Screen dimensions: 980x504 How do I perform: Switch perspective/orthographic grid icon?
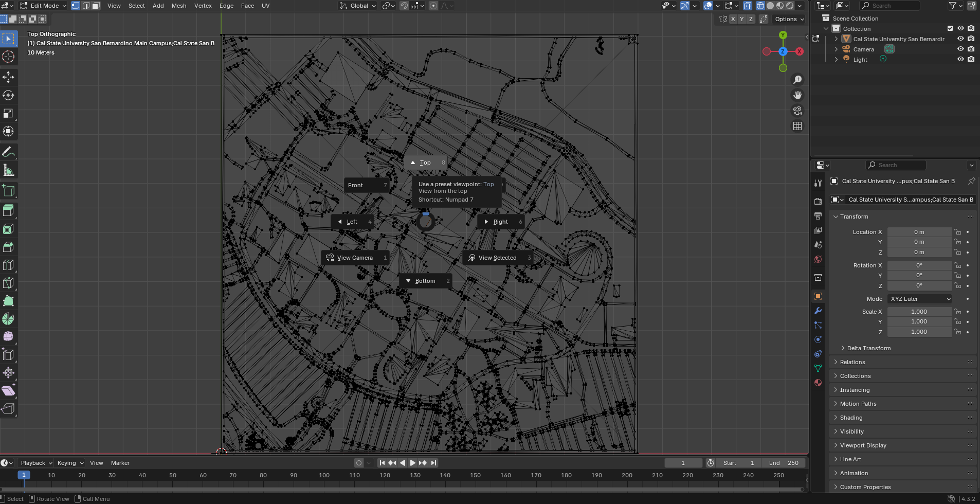pyautogui.click(x=797, y=126)
